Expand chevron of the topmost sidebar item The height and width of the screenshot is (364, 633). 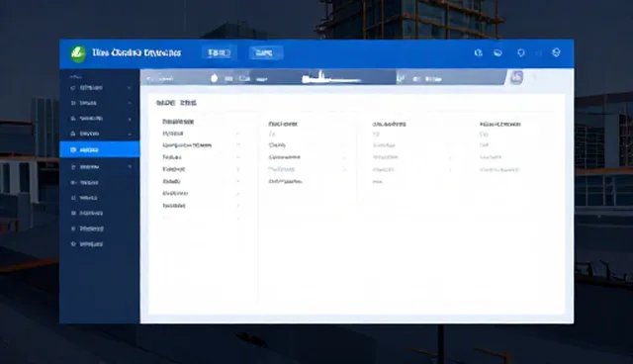click(130, 88)
